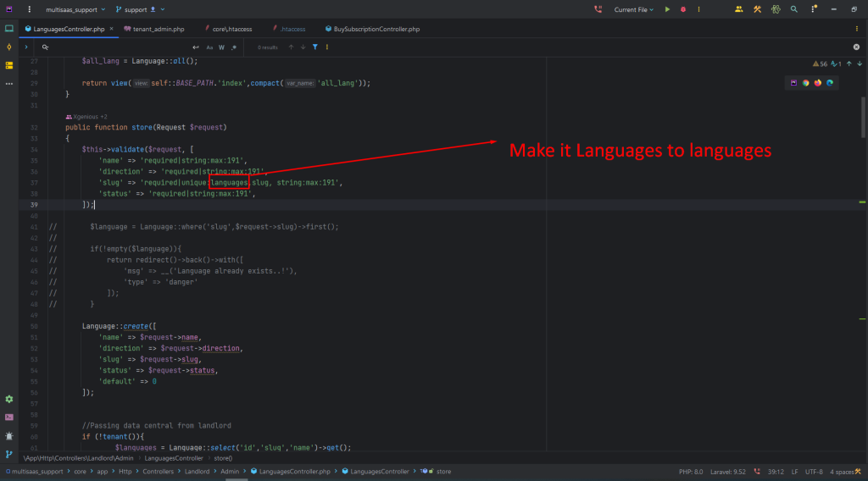Change LF line separator
The height and width of the screenshot is (481, 868).
coord(794,472)
